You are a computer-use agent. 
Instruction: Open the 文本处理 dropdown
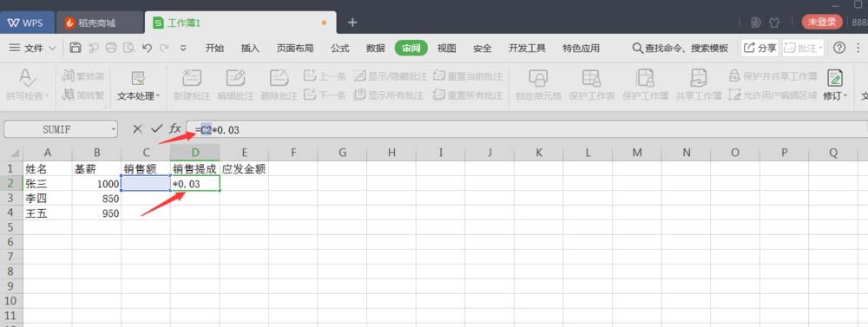click(138, 95)
